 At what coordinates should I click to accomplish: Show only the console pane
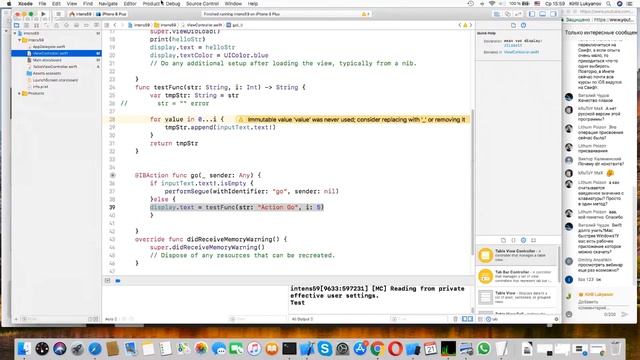[x=470, y=319]
